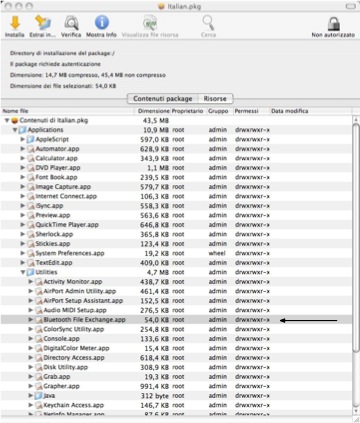Click the Activity Monitor.app icon

point(39,282)
